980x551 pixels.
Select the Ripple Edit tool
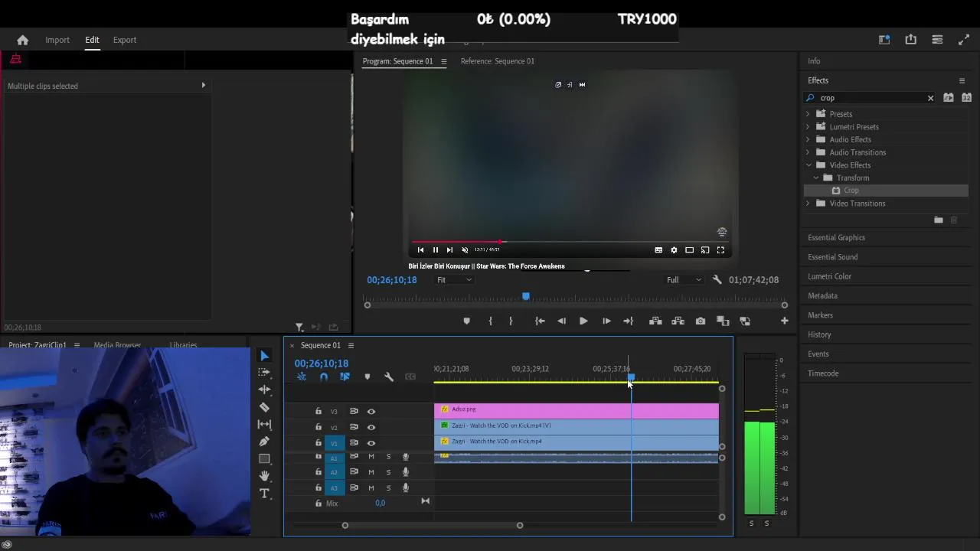point(264,390)
